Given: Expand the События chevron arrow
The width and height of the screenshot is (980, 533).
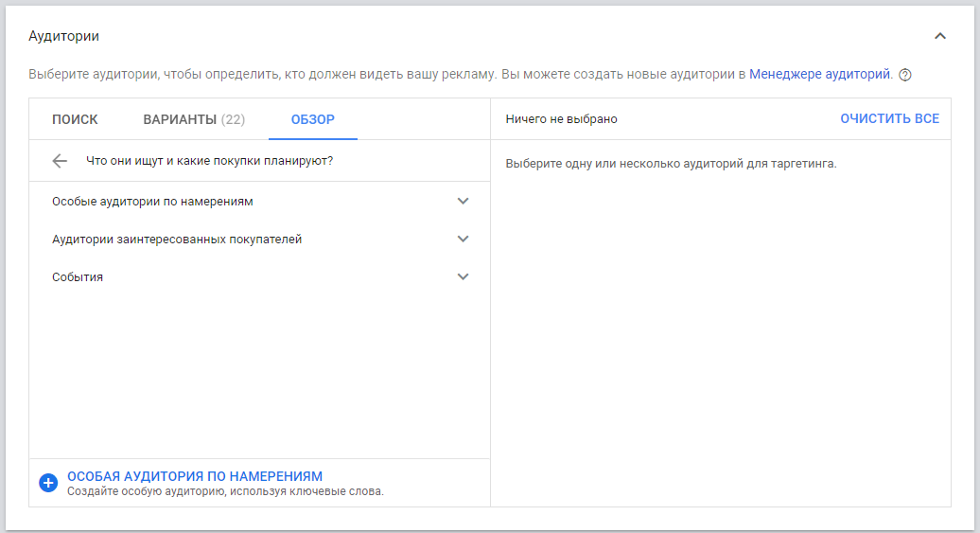Looking at the screenshot, I should [463, 276].
